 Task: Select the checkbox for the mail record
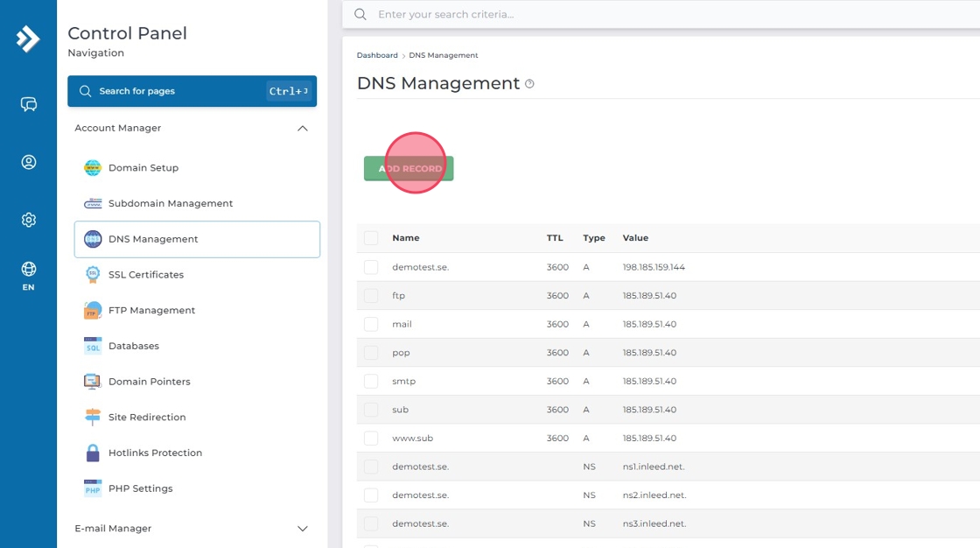click(371, 324)
